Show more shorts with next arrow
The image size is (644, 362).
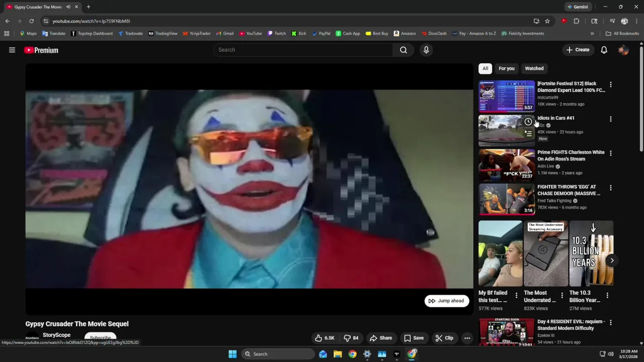tap(612, 260)
